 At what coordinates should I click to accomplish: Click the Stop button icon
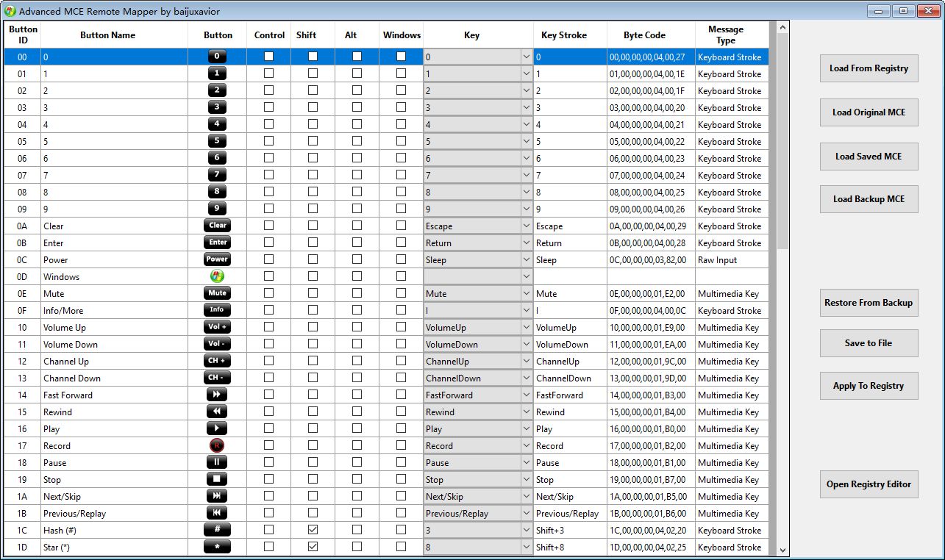tap(217, 479)
